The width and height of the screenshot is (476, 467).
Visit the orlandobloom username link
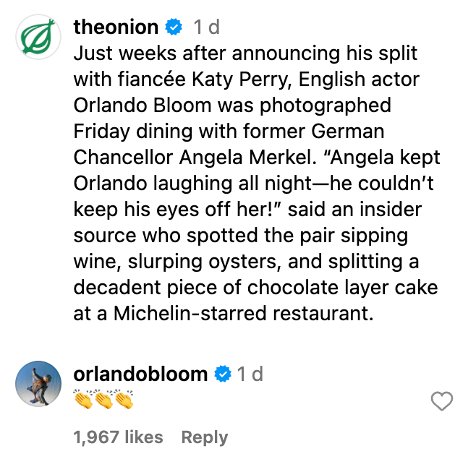140,374
